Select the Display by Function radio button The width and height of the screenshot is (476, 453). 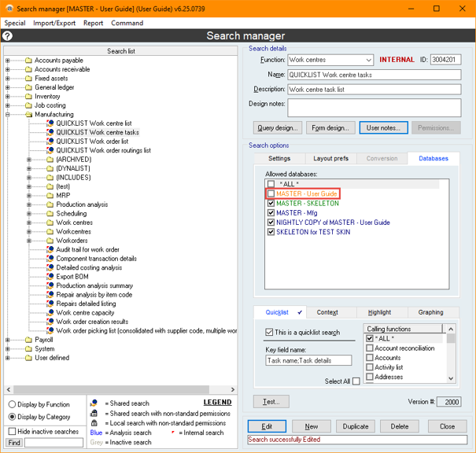pyautogui.click(x=12, y=404)
